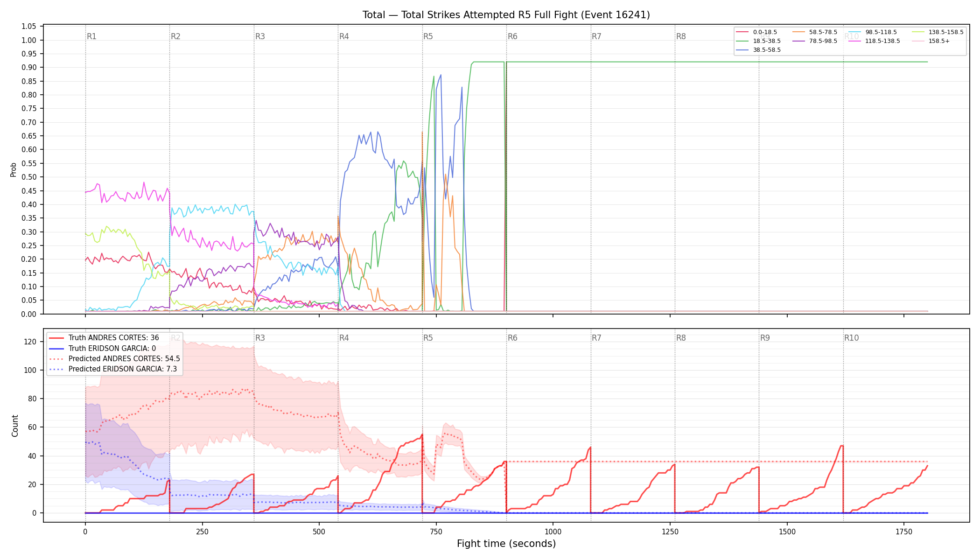
Task: Click the 1.05 tick label on Prob axis
Action: 29,26
